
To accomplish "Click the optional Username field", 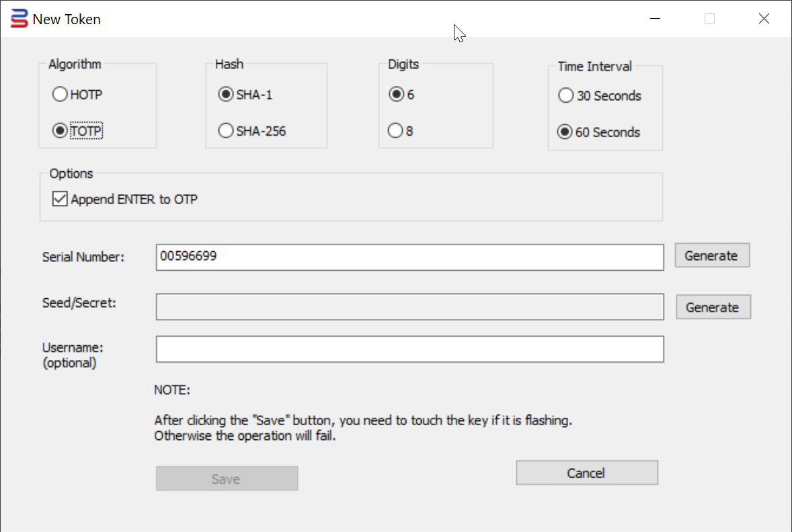I will pos(409,349).
